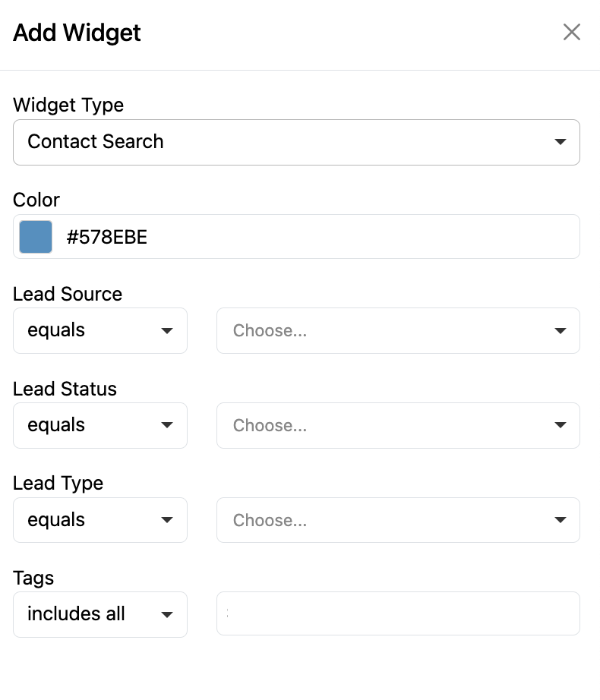Click the #578EBE hex color field
This screenshot has width=600, height=700.
click(319, 237)
